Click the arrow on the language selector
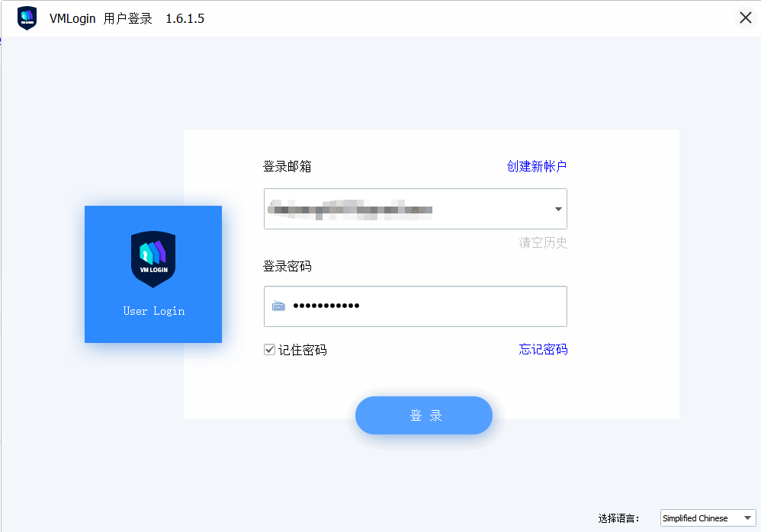The width and height of the screenshot is (761, 532). pyautogui.click(x=748, y=518)
